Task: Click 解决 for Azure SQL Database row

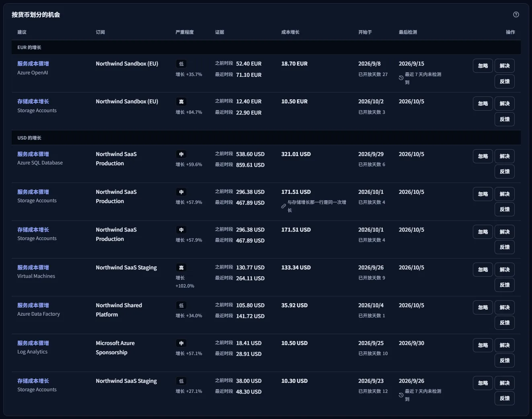Action: 505,156
